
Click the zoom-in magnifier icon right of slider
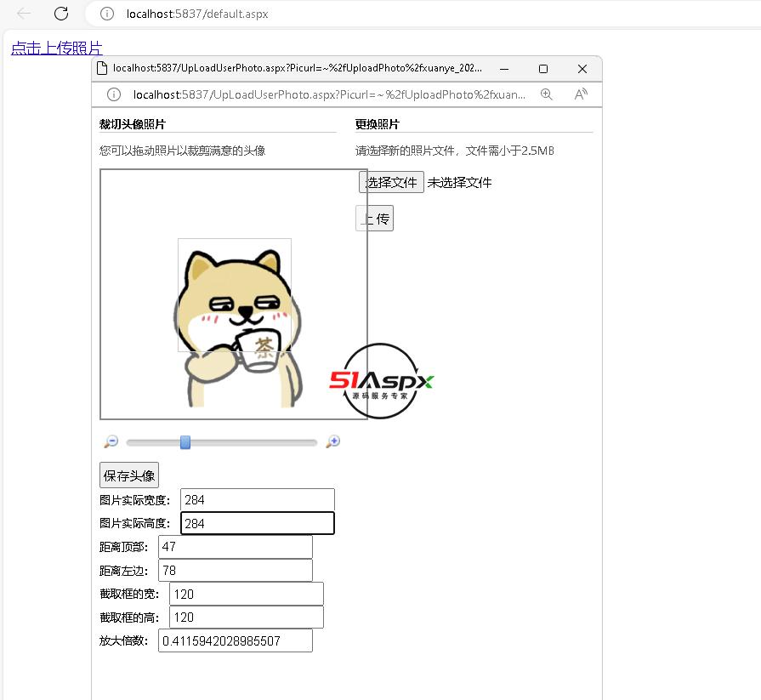tap(333, 441)
